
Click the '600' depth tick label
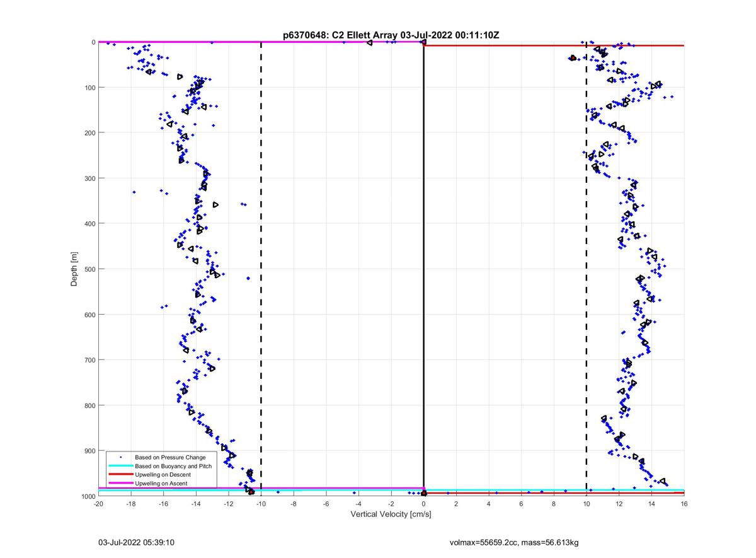pyautogui.click(x=89, y=315)
